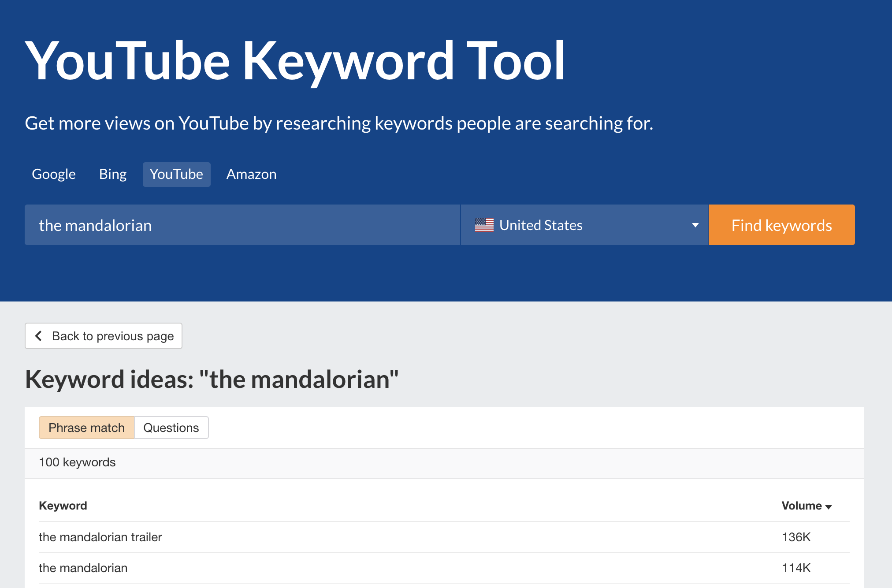
Task: Click the country dropdown caret arrow
Action: tap(695, 225)
